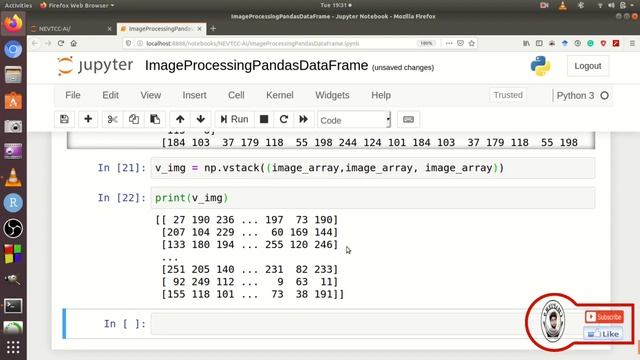Select cell In [21] with vstack code
Screen dimensions: 640x360
(373, 168)
